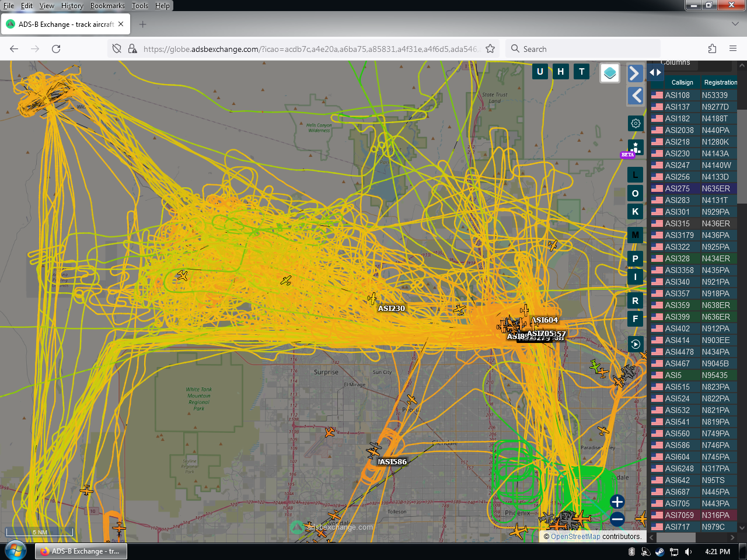Screen dimensions: 747x560
Task: Toggle the I map button
Action: [x=636, y=276]
